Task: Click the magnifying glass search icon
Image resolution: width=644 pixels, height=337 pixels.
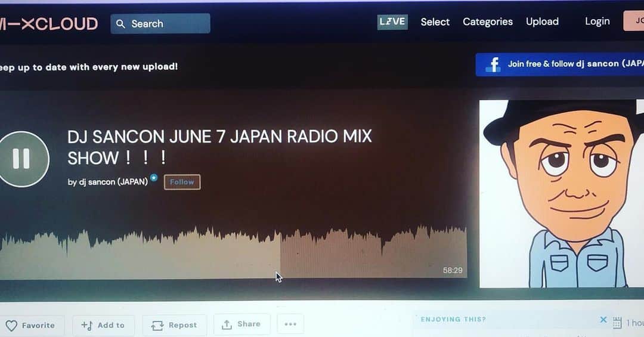Action: point(120,24)
